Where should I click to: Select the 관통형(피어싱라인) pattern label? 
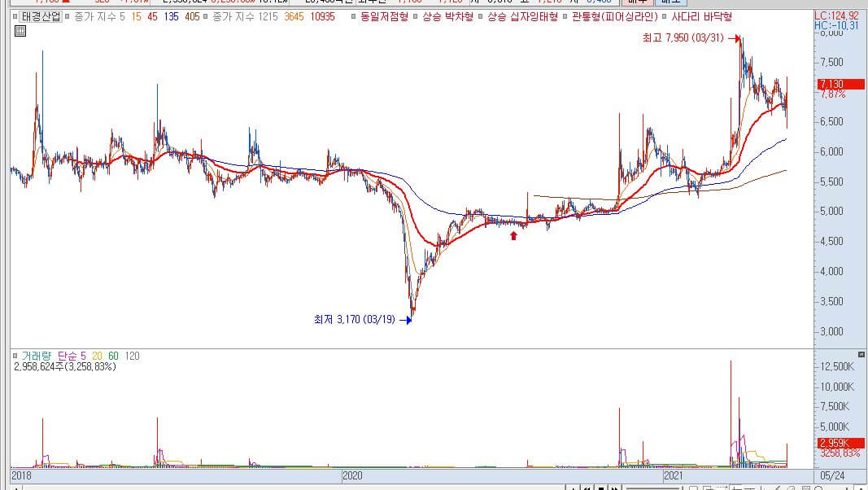[614, 16]
